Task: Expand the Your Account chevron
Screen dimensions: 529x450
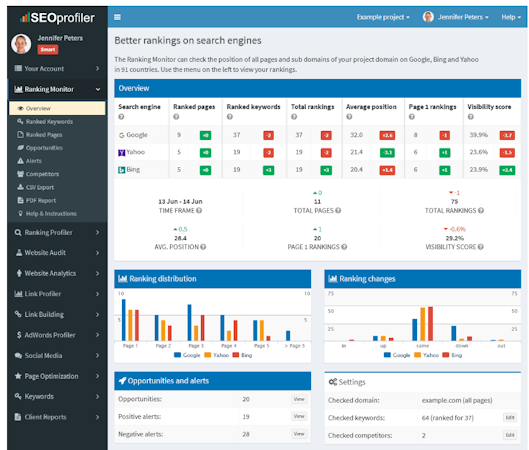Action: [x=98, y=68]
